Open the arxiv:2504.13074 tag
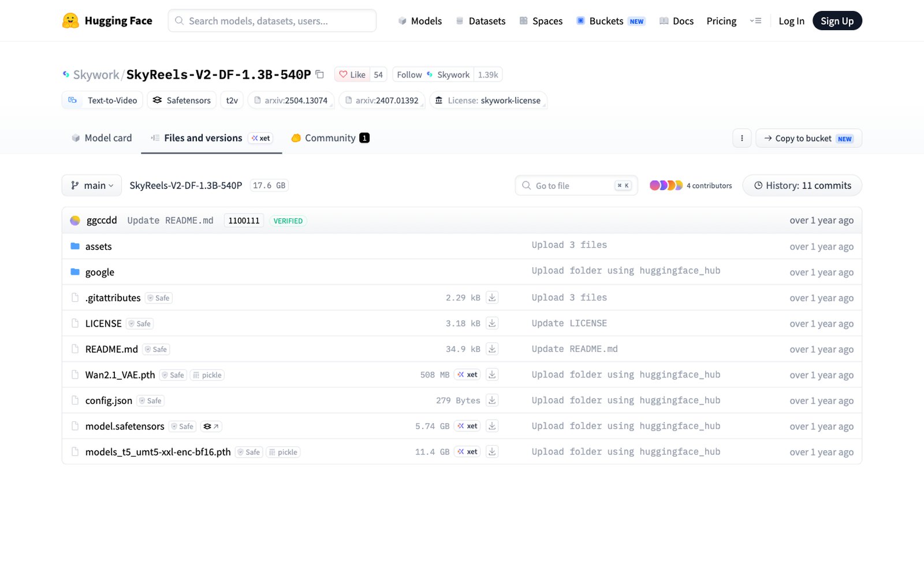This screenshot has width=924, height=578. pos(290,100)
